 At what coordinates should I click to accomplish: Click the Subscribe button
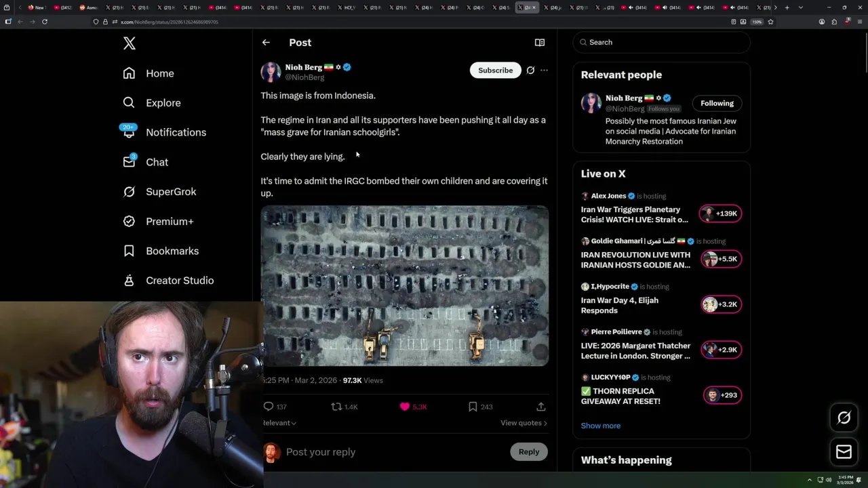pyautogui.click(x=495, y=70)
